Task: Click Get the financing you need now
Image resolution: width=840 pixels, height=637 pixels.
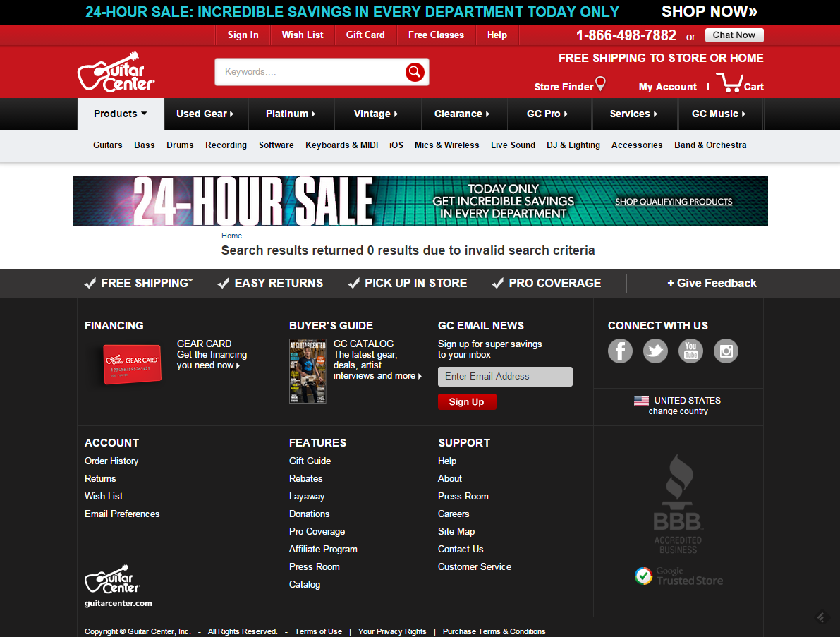Action: (x=212, y=360)
